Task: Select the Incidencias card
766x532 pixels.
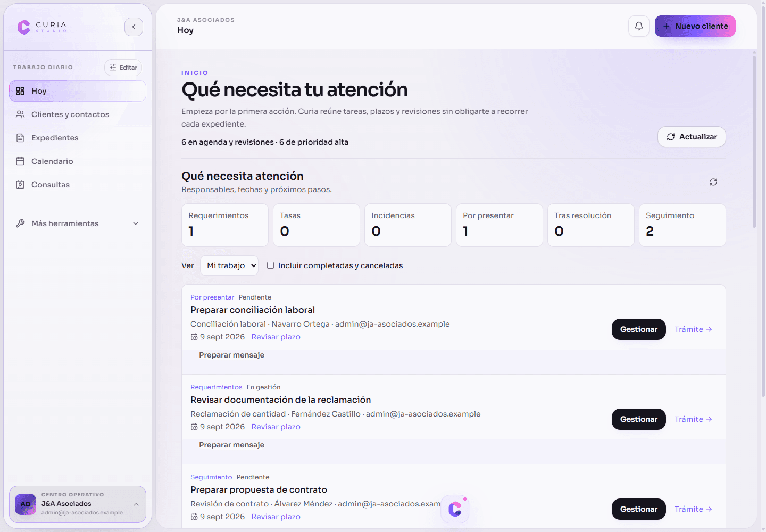Action: coord(408,225)
